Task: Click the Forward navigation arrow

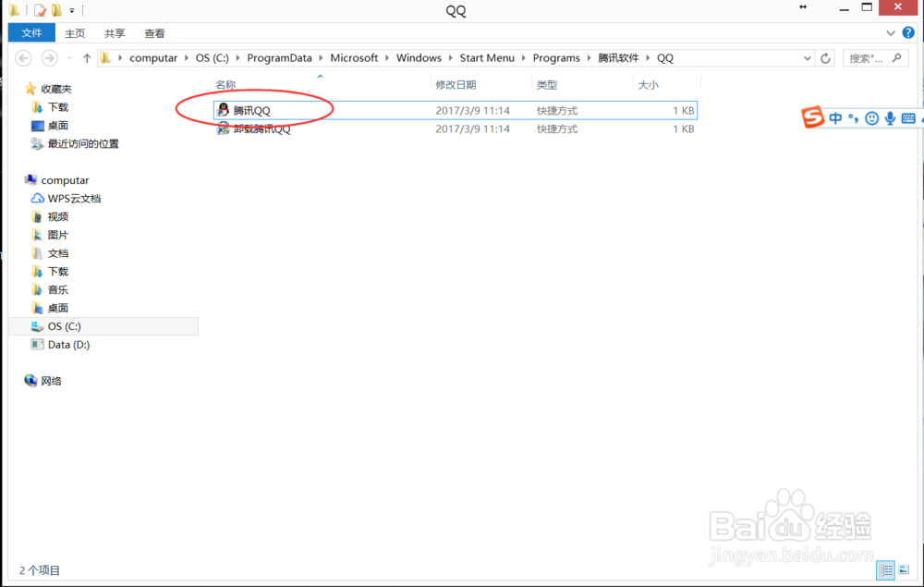Action: pyautogui.click(x=49, y=57)
